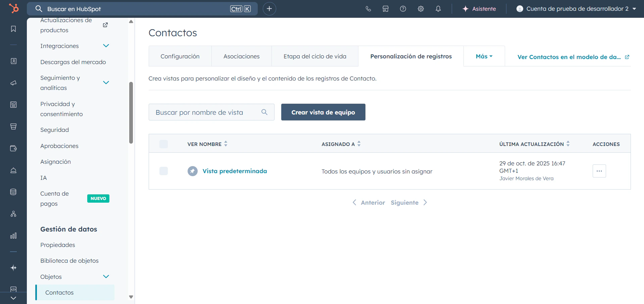Open the call icon in the top bar

(368, 9)
